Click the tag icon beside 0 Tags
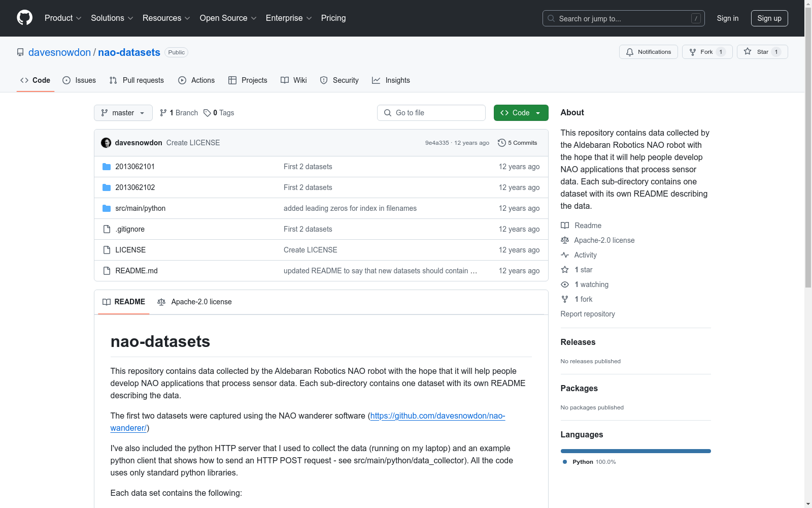812x508 pixels. tap(207, 113)
